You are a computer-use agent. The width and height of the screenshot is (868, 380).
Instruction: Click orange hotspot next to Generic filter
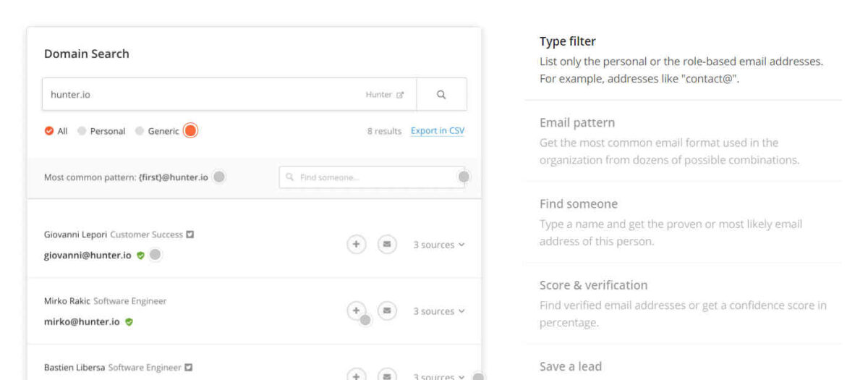point(190,131)
